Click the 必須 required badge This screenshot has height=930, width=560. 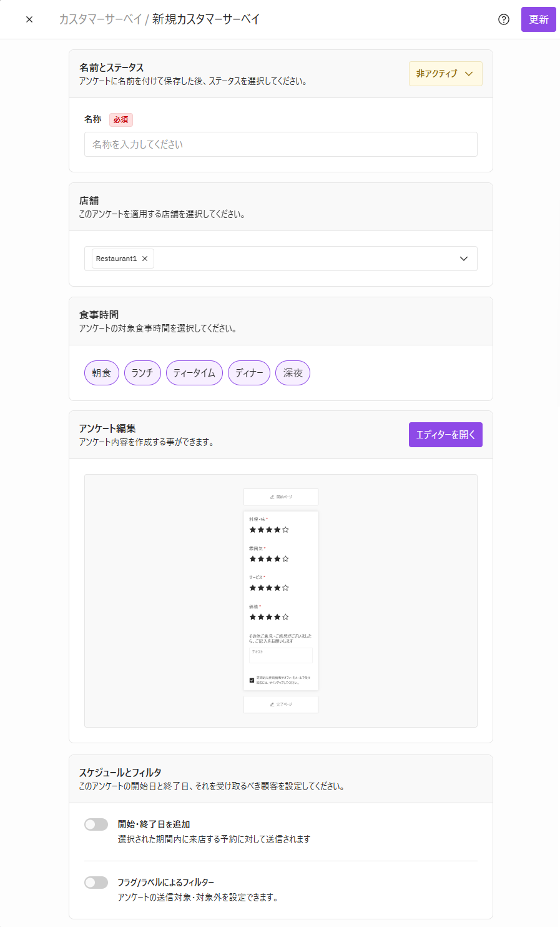(x=121, y=120)
